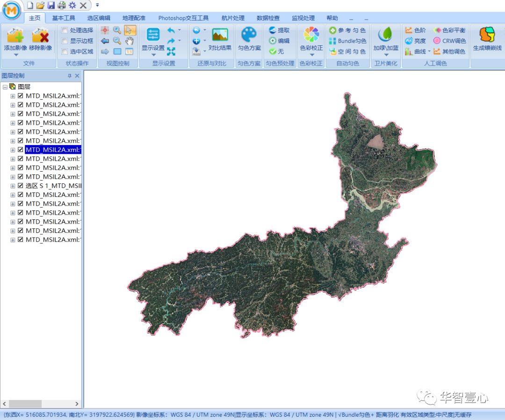Go to next view with right arrow

[x=105, y=51]
